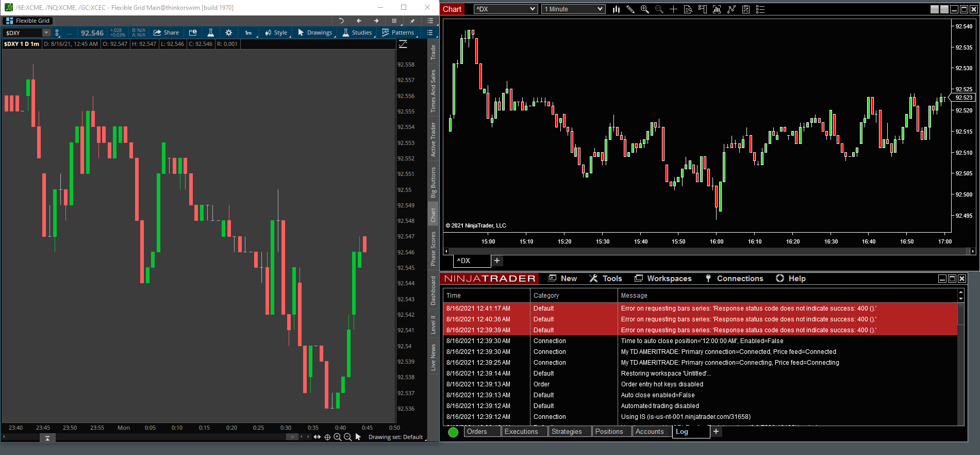The height and width of the screenshot is (455, 980).
Task: Zoom out thinkorswim chart bottom toolbar
Action: (x=347, y=437)
